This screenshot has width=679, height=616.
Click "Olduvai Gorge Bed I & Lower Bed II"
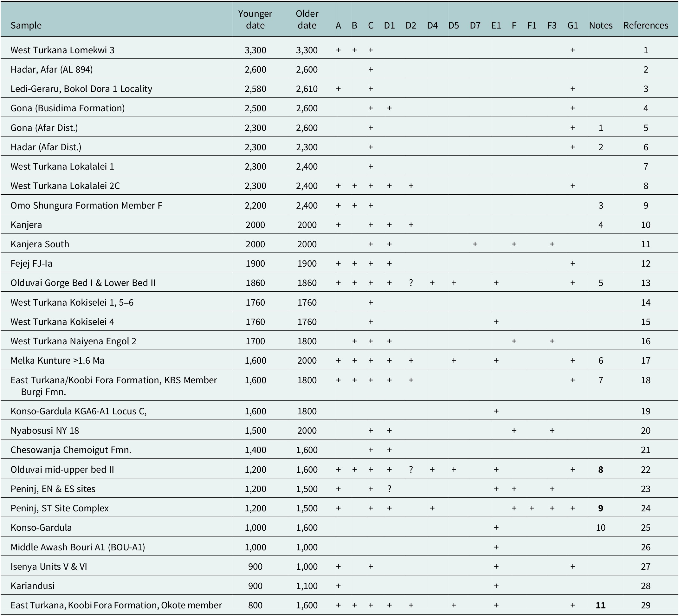(x=83, y=283)
